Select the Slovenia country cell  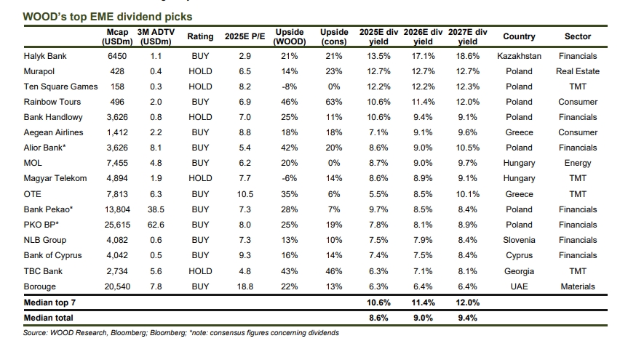[519, 240]
